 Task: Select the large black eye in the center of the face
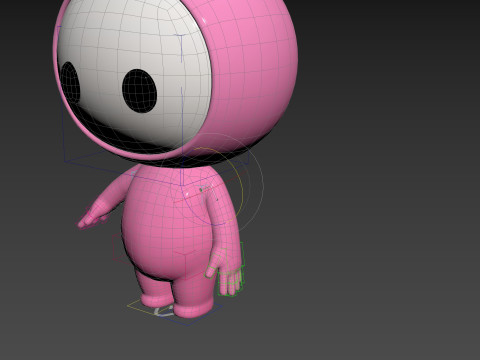[x=139, y=91]
